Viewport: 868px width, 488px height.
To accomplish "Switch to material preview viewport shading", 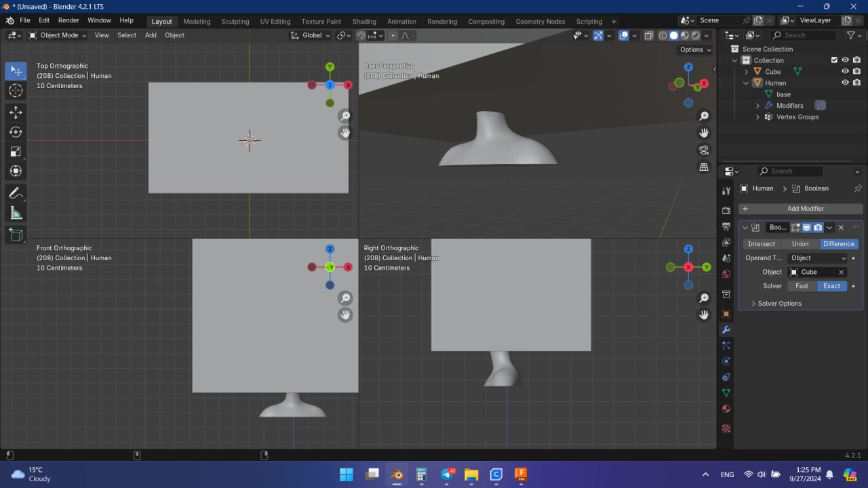I will pyautogui.click(x=685, y=35).
